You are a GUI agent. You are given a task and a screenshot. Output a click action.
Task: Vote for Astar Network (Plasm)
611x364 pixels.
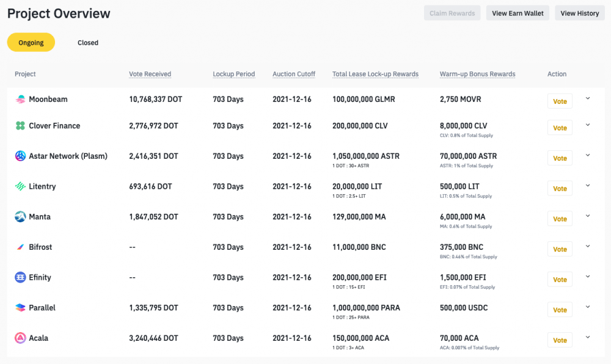560,158
